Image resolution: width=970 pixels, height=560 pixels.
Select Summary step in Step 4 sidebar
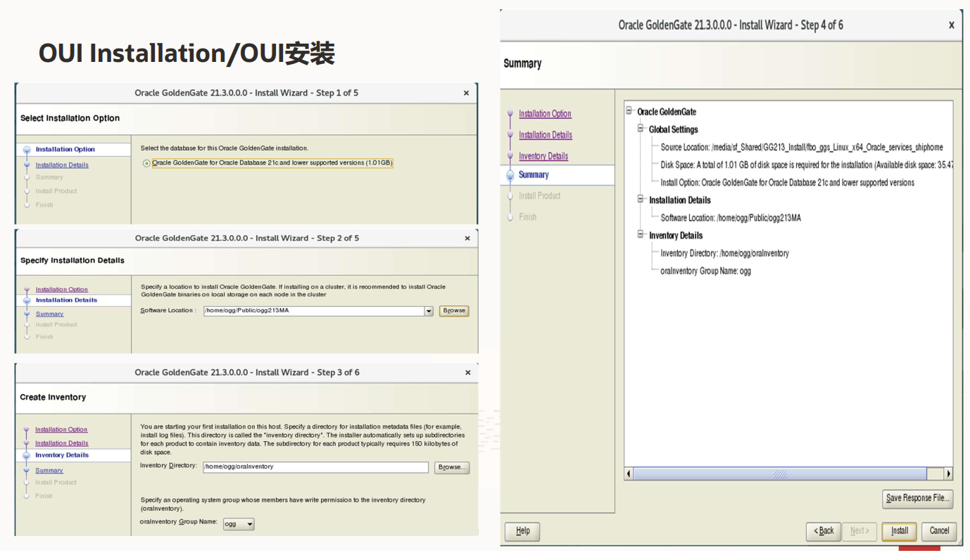534,175
